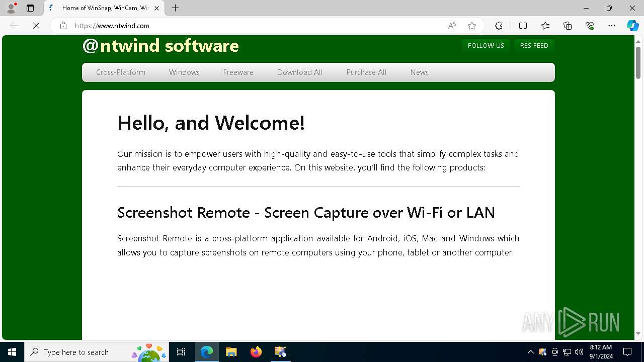Go back to the previous page
The image size is (644, 362).
(x=14, y=26)
